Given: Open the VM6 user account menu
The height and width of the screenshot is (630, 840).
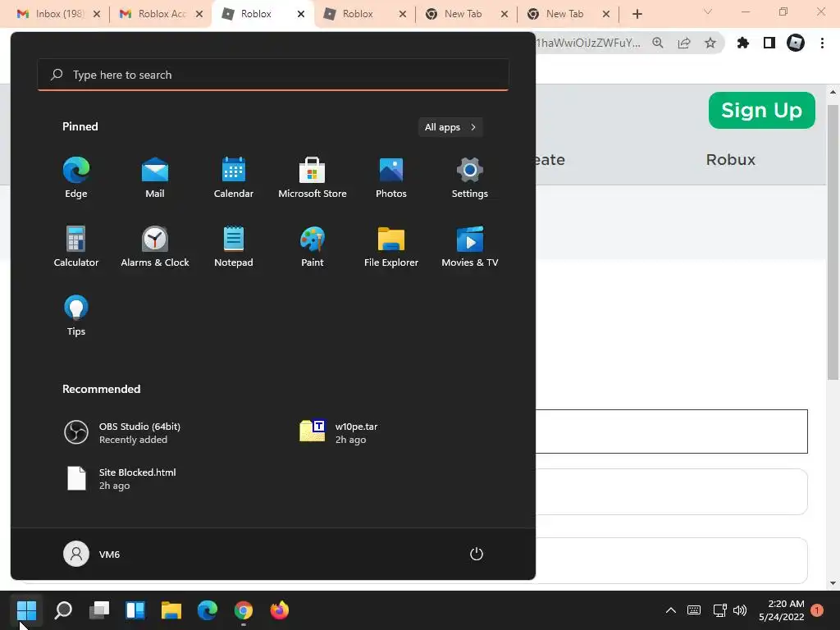Looking at the screenshot, I should point(92,554).
